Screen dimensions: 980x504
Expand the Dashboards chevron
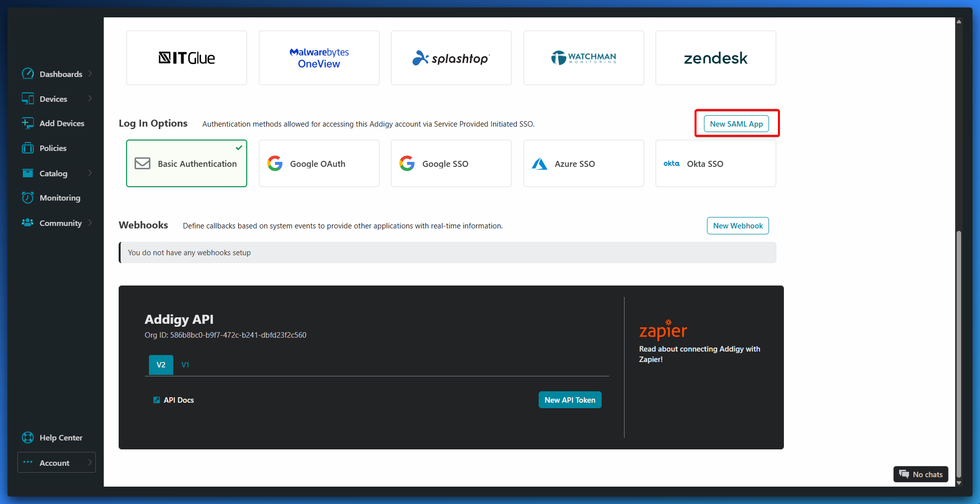tap(90, 73)
